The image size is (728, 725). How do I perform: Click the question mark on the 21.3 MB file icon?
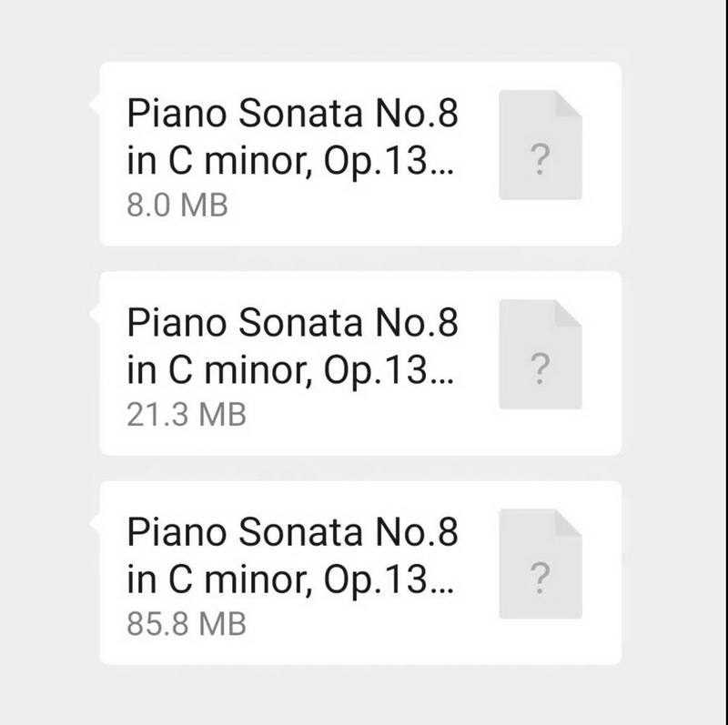(x=540, y=368)
